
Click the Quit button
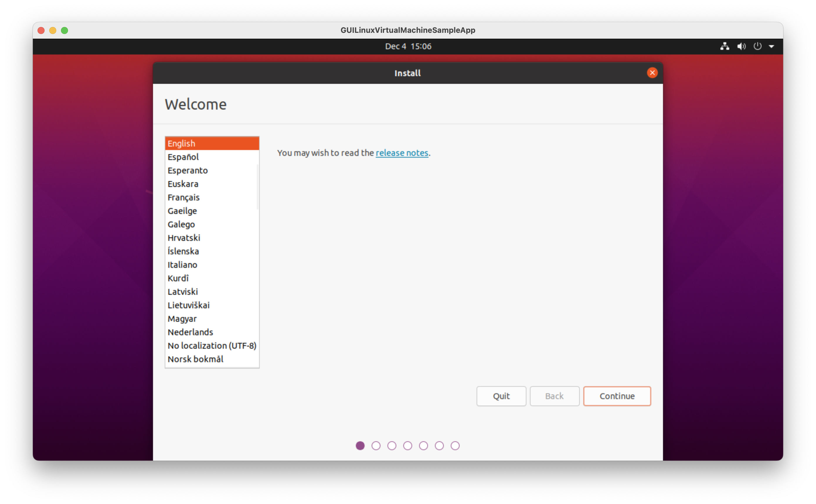(x=501, y=396)
